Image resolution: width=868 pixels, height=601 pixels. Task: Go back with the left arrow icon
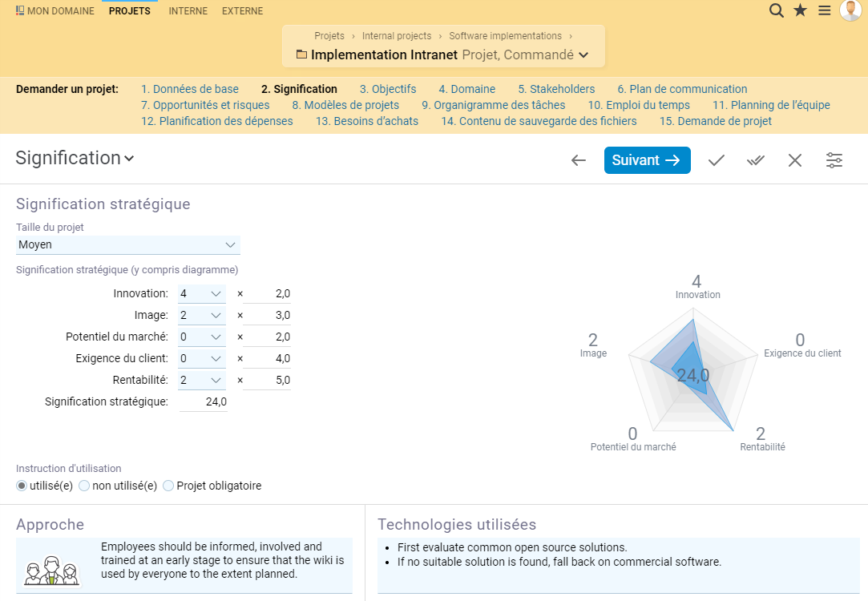(579, 160)
